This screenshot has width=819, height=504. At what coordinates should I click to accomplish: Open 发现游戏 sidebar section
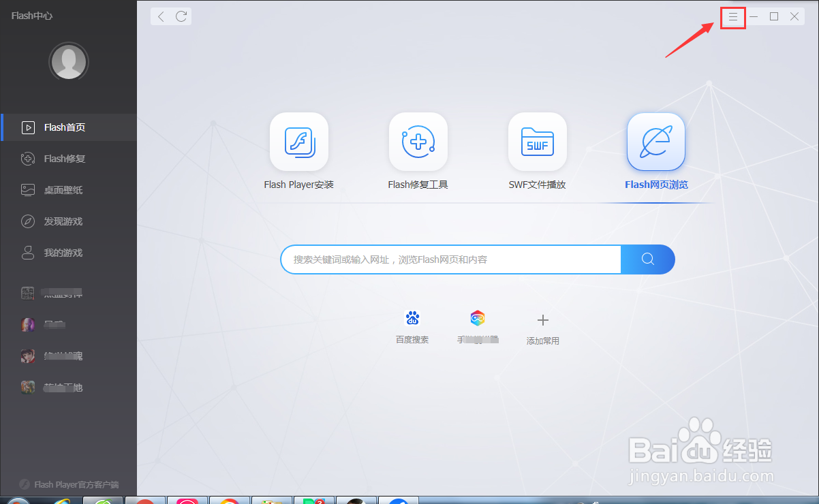click(x=68, y=221)
